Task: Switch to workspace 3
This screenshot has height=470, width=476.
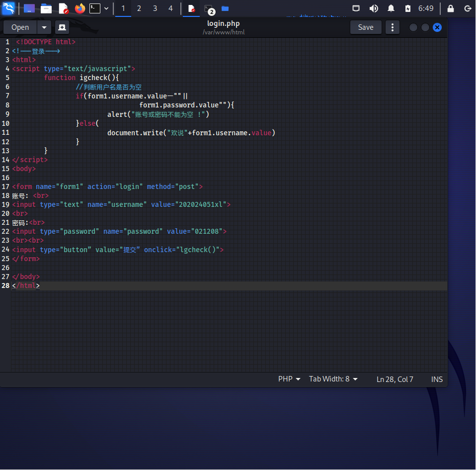Action: point(155,8)
